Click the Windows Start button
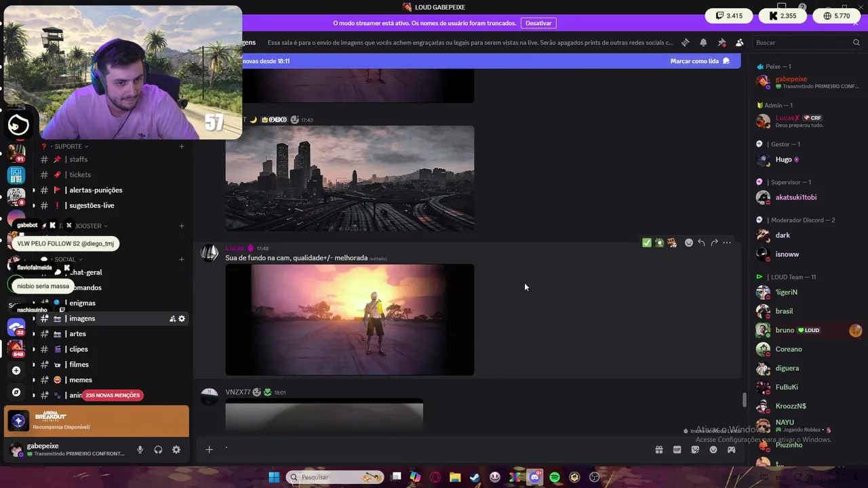The image size is (868, 488). (x=274, y=477)
